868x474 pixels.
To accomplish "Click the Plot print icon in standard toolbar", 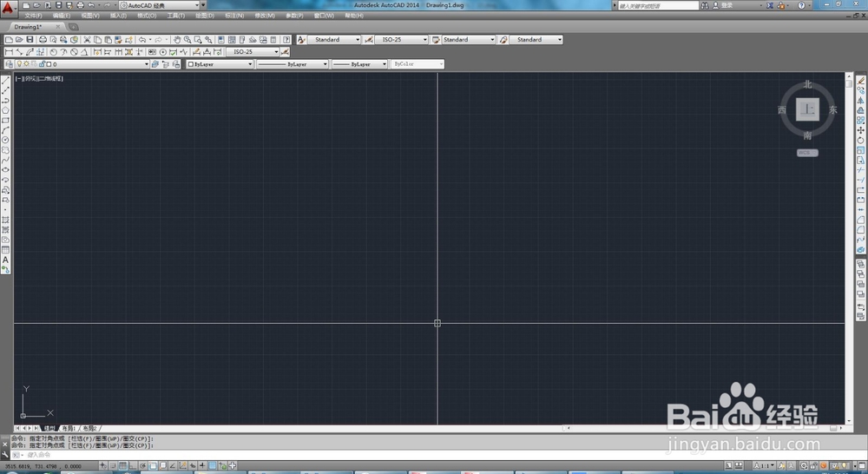I will point(43,40).
